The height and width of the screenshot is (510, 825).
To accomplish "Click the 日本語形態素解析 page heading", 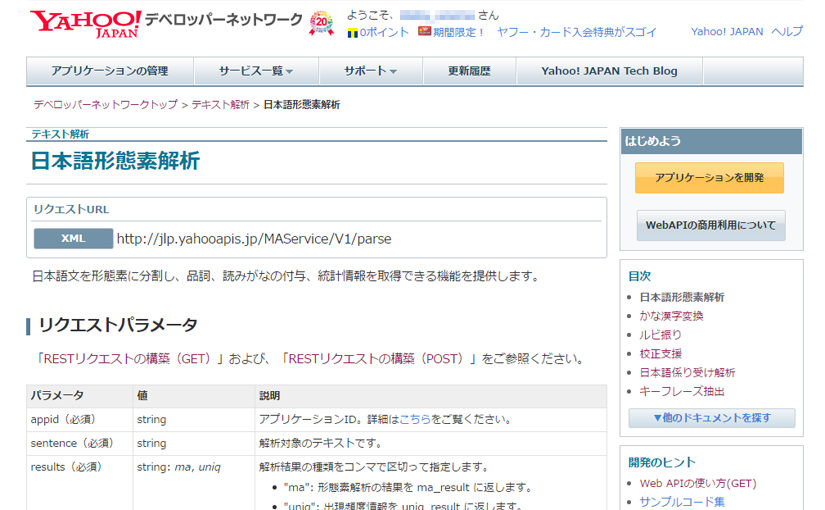I will pyautogui.click(x=115, y=161).
